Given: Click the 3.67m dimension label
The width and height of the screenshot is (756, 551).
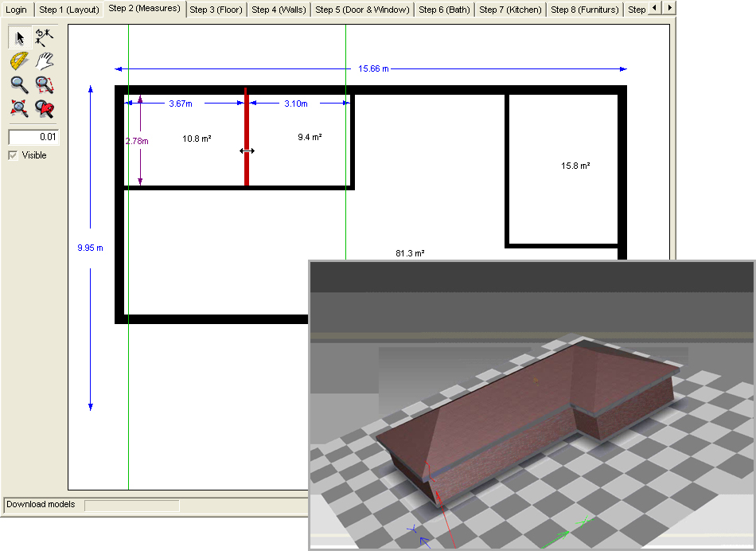Looking at the screenshot, I should click(x=181, y=104).
